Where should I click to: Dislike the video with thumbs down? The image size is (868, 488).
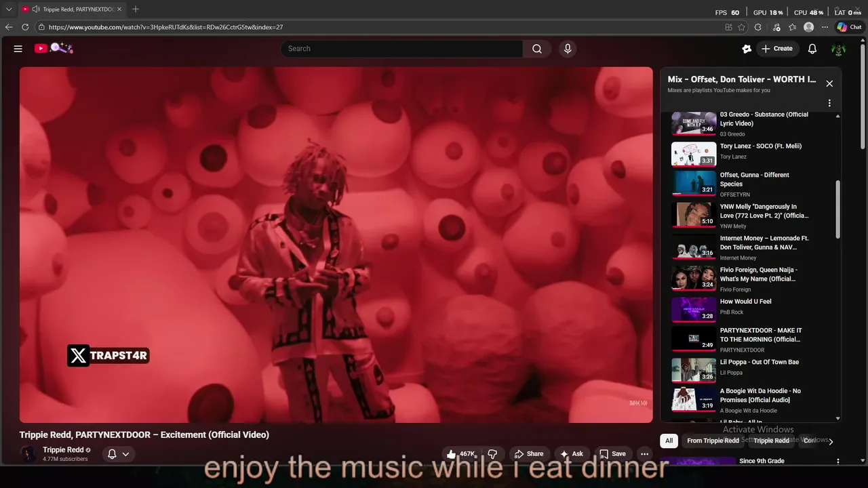[493, 454]
